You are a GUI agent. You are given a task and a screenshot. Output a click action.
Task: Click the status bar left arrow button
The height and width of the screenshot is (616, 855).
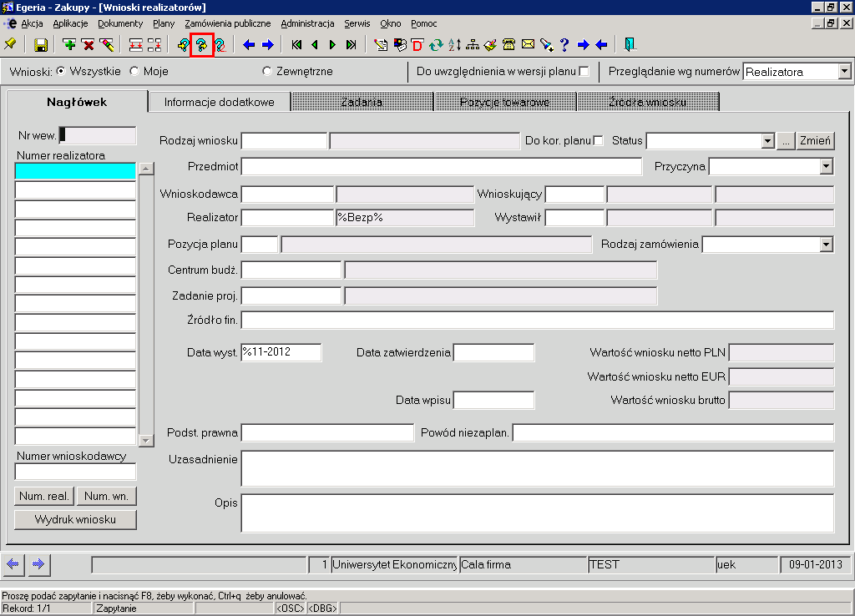click(13, 564)
